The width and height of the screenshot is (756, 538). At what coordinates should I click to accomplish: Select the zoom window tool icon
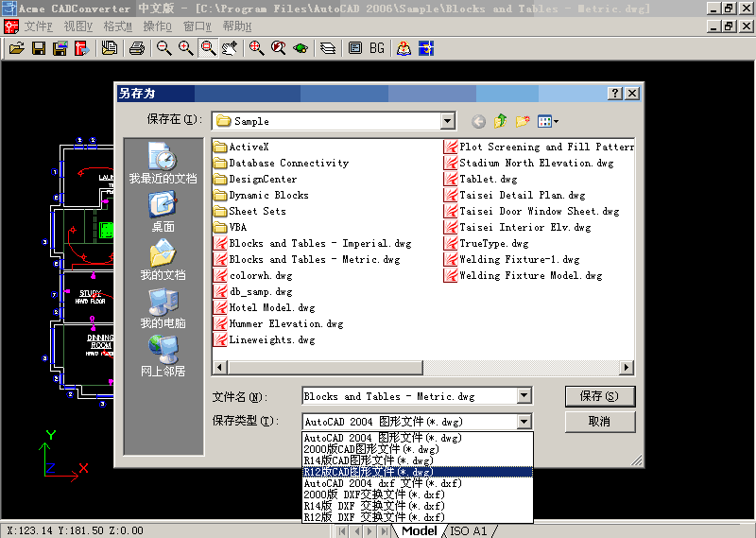(208, 49)
